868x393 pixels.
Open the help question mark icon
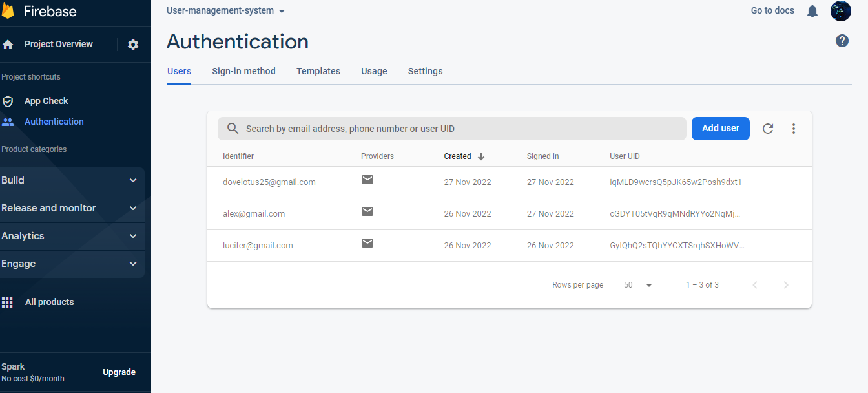(842, 40)
